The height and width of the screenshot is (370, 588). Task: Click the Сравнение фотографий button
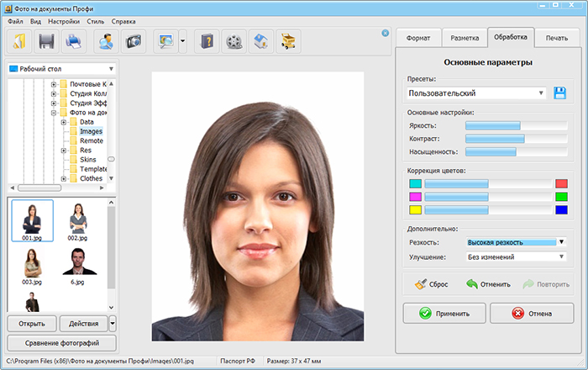pyautogui.click(x=61, y=343)
